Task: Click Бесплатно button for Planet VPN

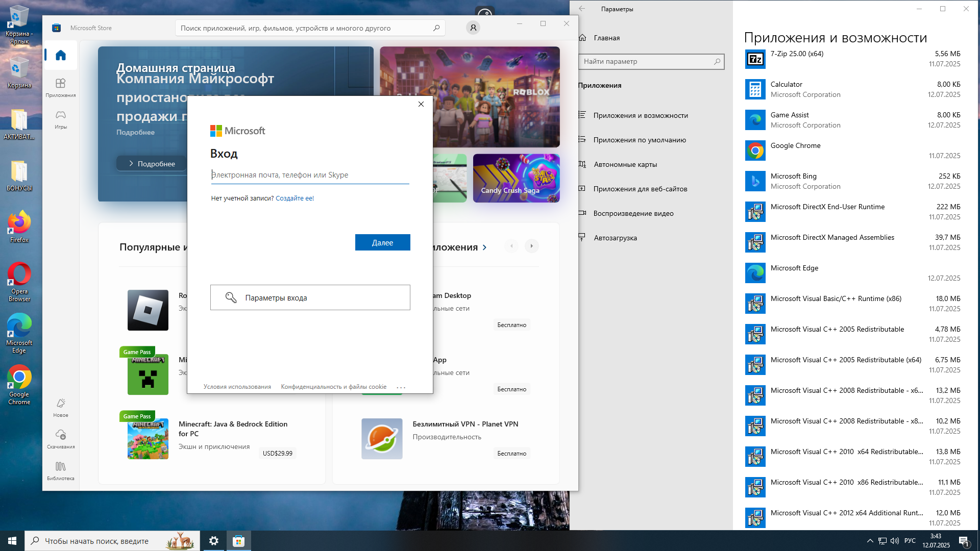Action: 511,453
